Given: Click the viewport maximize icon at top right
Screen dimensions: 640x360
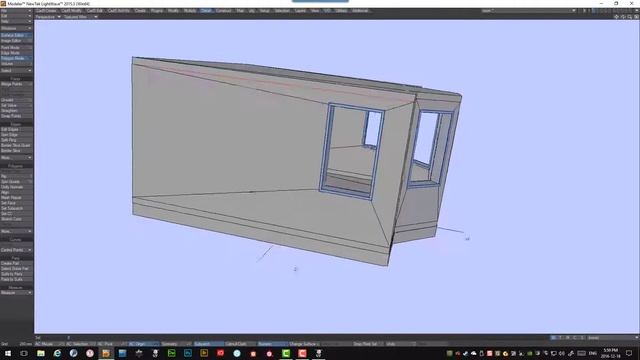Looking at the screenshot, I should point(636,17).
